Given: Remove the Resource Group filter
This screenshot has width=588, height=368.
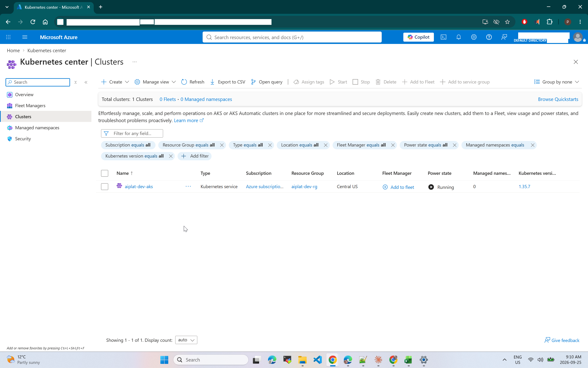Looking at the screenshot, I should tap(222, 145).
